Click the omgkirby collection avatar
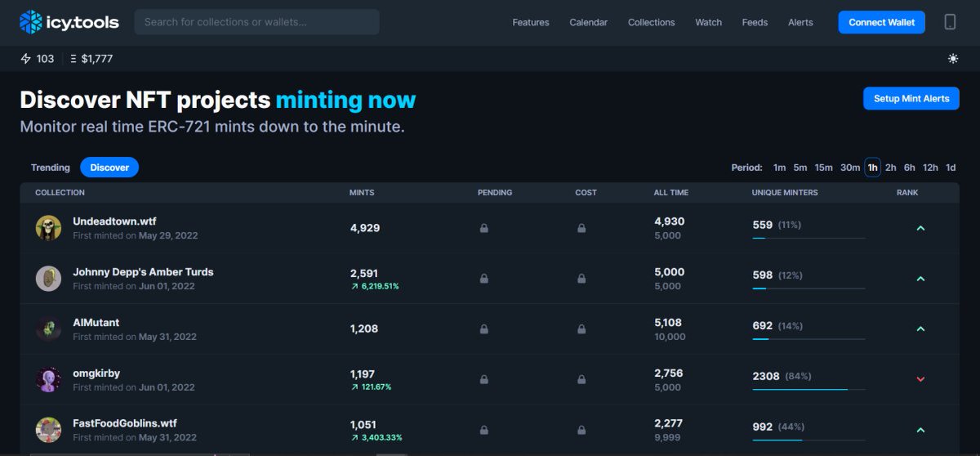 (x=49, y=380)
